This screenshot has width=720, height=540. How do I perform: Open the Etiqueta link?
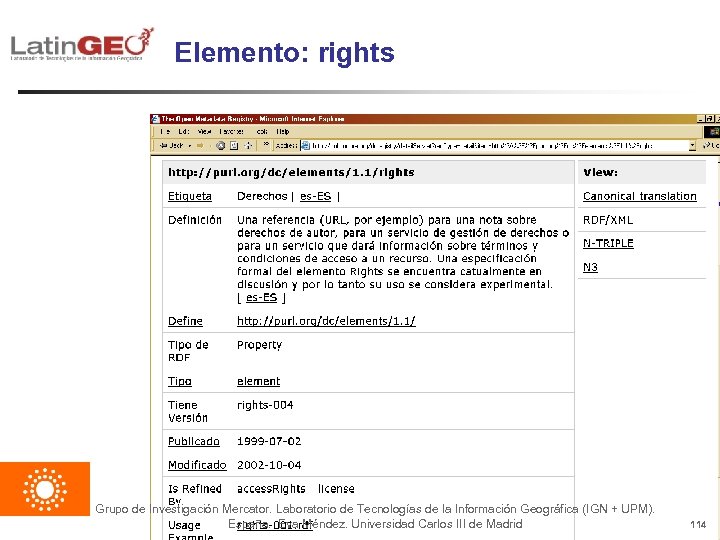190,196
